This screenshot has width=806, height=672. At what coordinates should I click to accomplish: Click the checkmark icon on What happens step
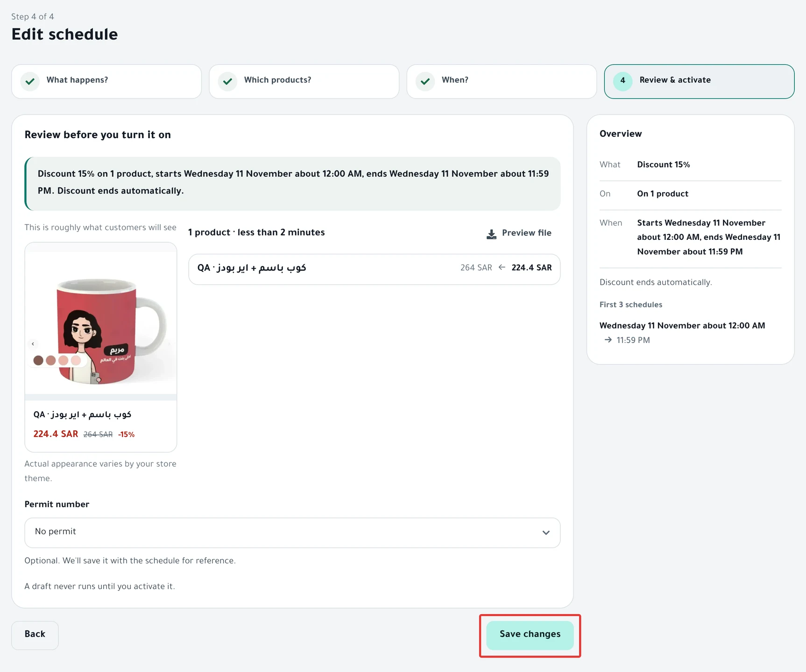point(30,82)
